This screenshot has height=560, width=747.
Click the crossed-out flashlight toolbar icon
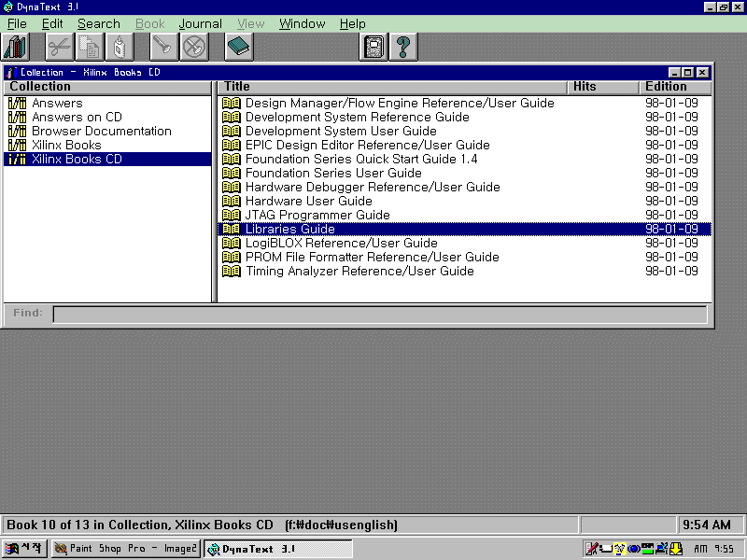tap(194, 47)
